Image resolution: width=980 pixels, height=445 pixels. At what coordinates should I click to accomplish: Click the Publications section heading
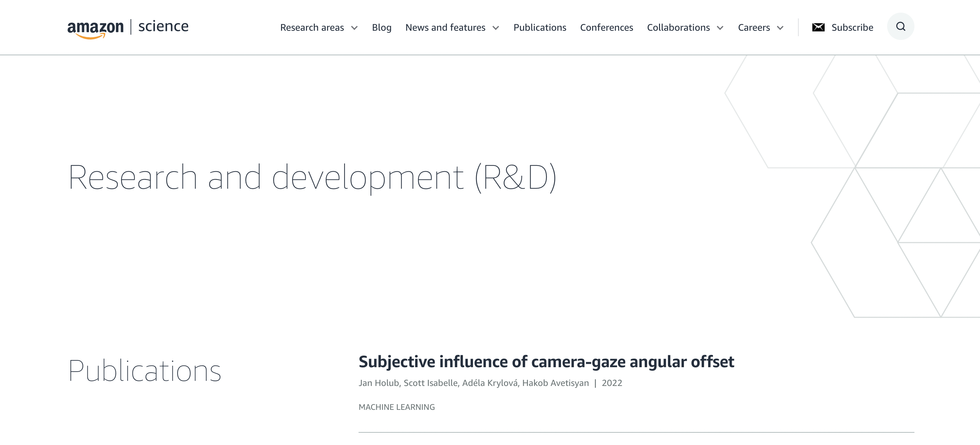coord(144,371)
